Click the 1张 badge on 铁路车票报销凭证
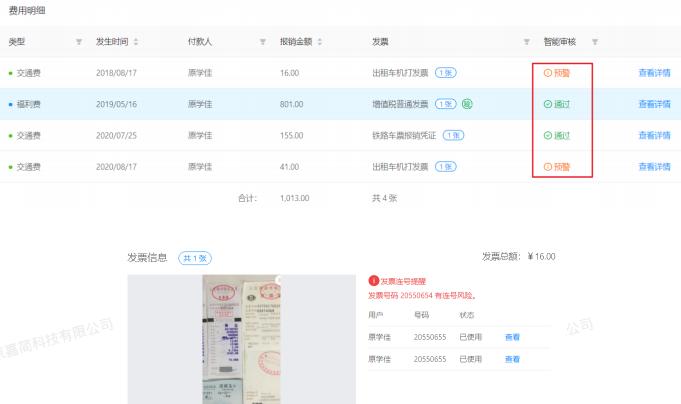 click(453, 136)
